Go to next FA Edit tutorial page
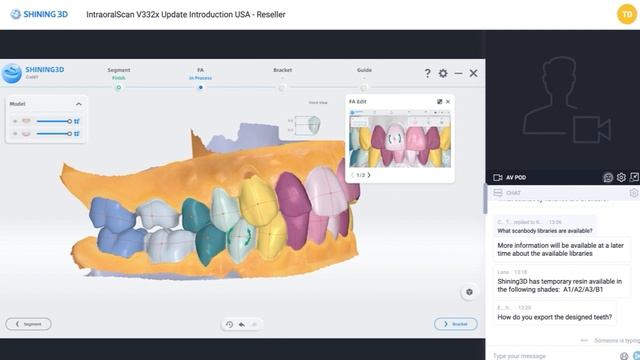Screen dimensions: 640x360 369,175
